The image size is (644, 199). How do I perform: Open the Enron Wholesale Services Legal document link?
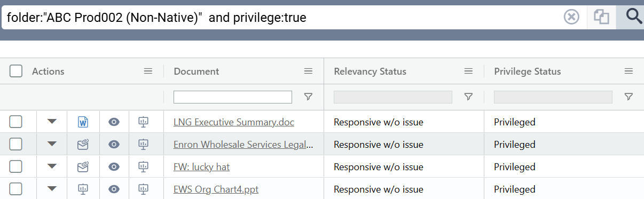244,145
